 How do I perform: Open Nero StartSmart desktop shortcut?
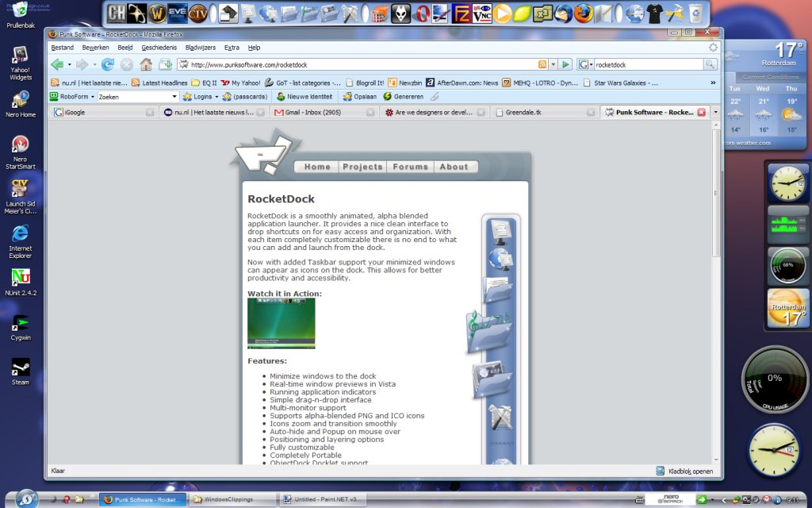point(21,152)
